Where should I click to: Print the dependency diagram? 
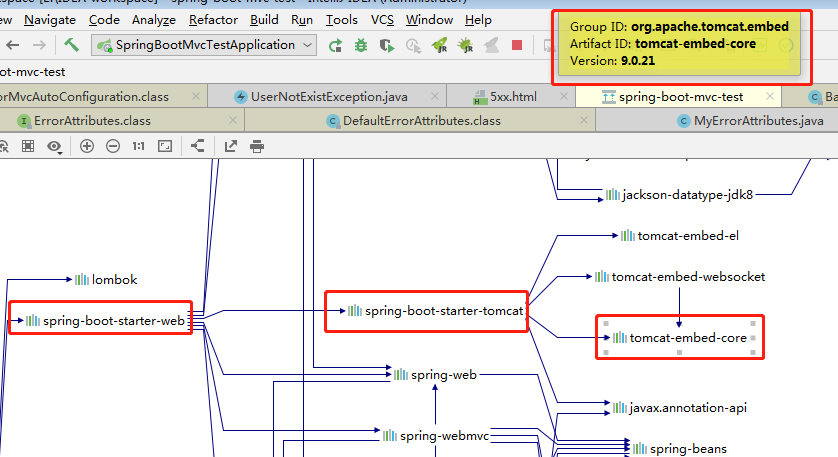pos(257,146)
